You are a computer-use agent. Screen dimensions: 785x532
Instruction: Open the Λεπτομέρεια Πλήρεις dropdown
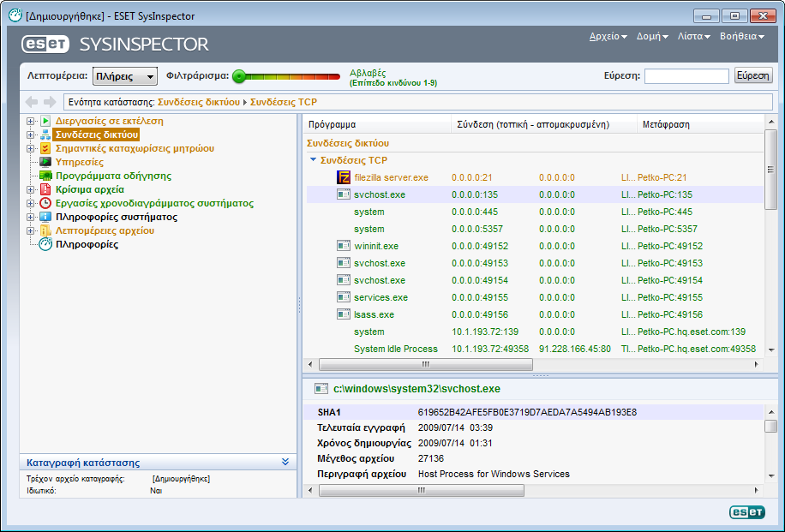pyautogui.click(x=125, y=76)
